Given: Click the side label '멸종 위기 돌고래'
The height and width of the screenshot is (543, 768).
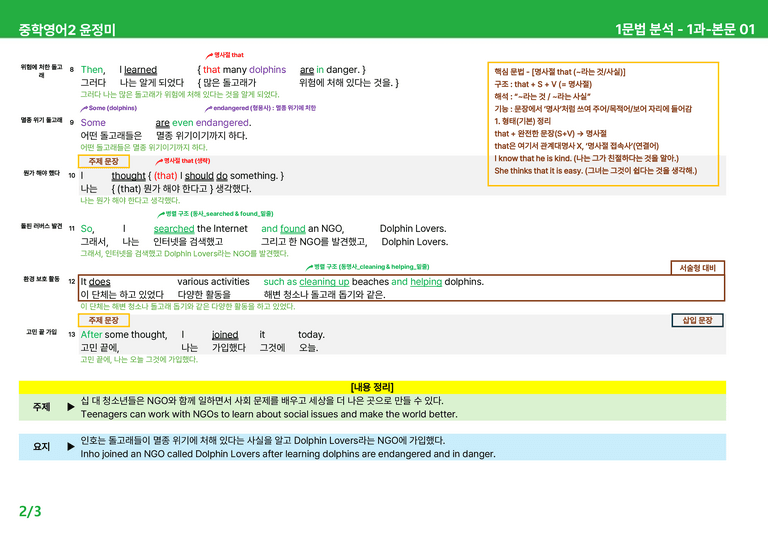Looking at the screenshot, I should (x=42, y=120).
